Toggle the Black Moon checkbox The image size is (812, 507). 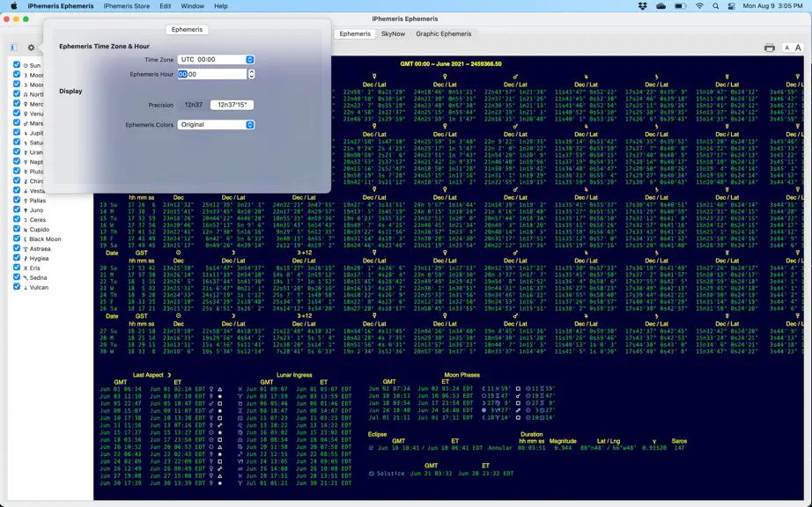[x=17, y=239]
